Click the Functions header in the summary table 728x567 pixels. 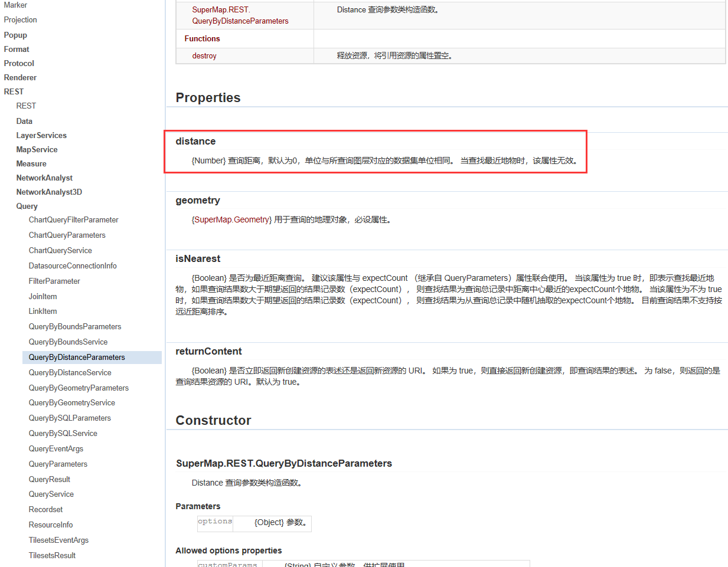coord(202,38)
